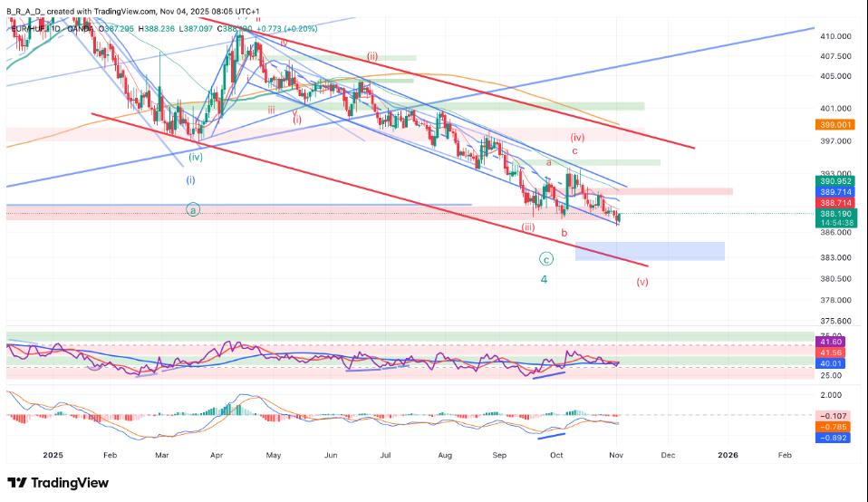Click the red (ii) wave label
This screenshot has height=502, width=868.
tap(372, 56)
